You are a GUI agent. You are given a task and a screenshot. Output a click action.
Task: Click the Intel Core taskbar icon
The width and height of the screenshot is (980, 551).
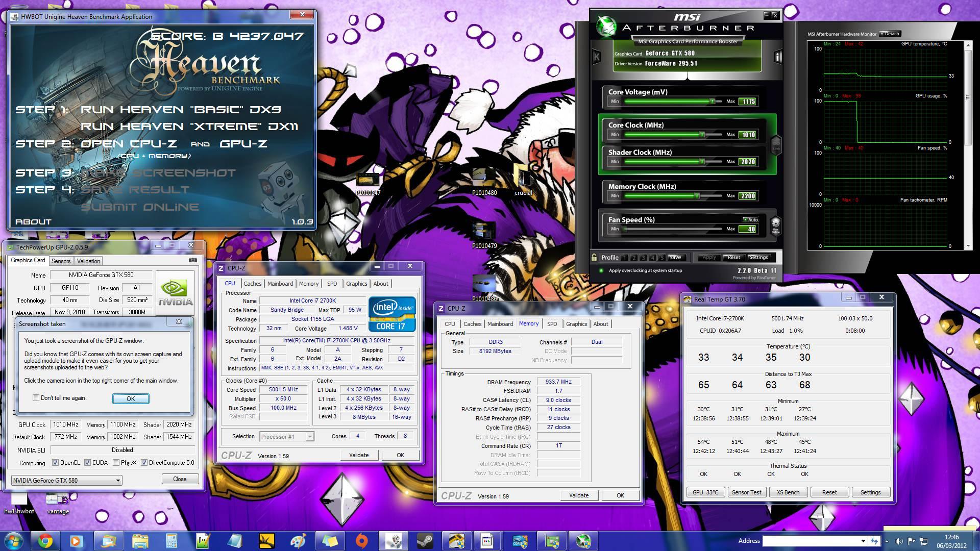(520, 541)
